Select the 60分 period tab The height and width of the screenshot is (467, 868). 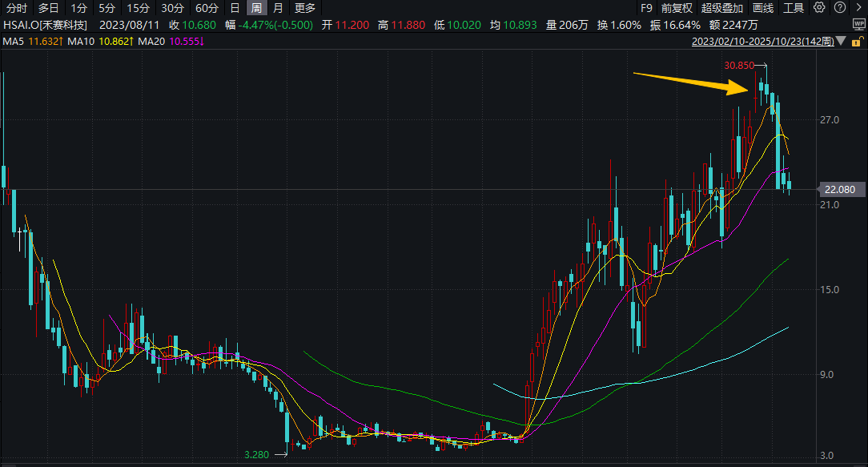click(x=207, y=8)
